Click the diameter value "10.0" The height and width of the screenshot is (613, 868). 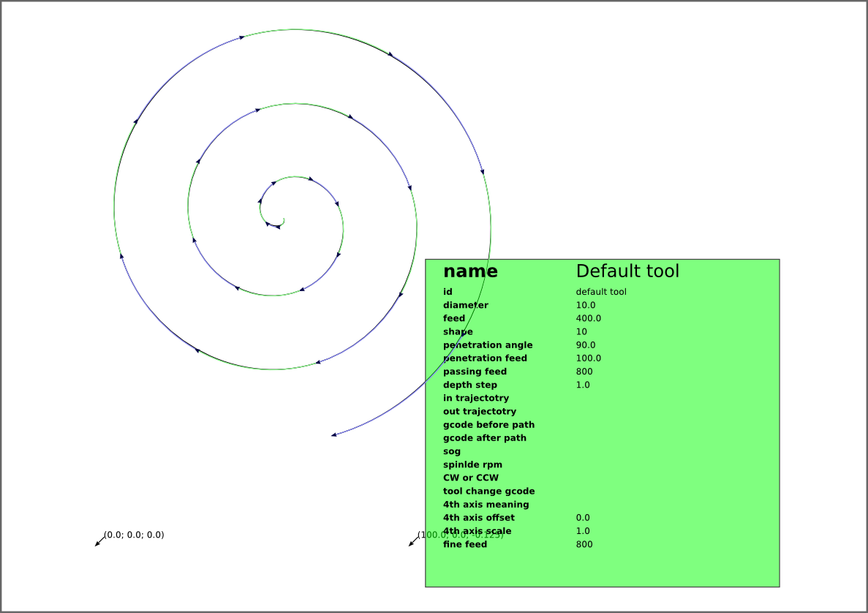[586, 305]
